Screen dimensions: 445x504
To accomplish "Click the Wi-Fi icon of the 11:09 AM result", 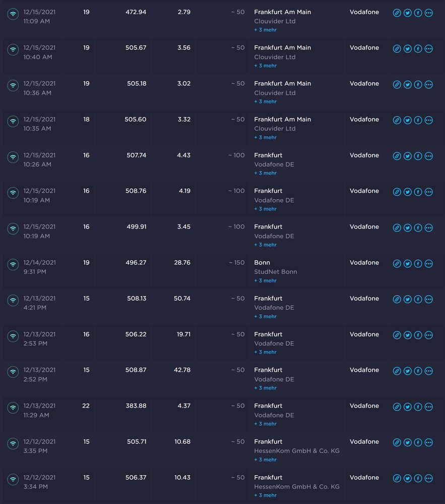I will [13, 14].
